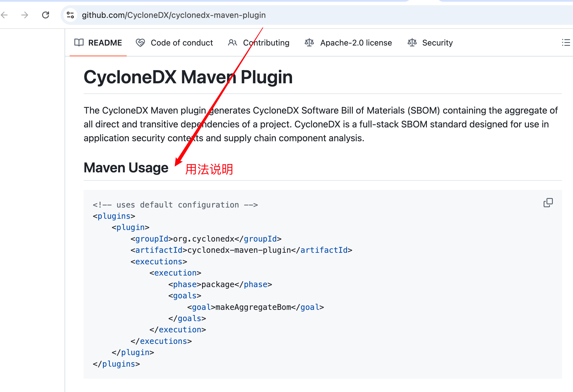Screen dimensions: 573x392
Task: Switch to the README tab
Action: coord(105,43)
